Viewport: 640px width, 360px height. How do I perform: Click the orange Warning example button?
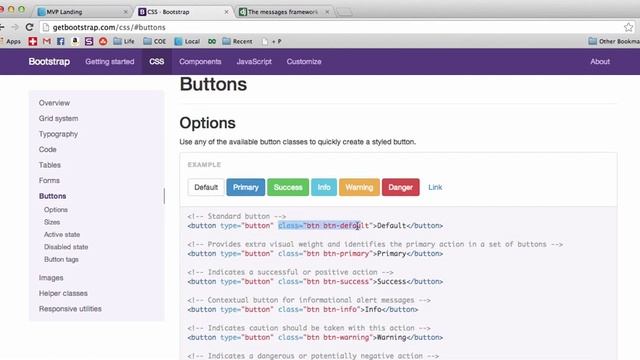click(359, 187)
